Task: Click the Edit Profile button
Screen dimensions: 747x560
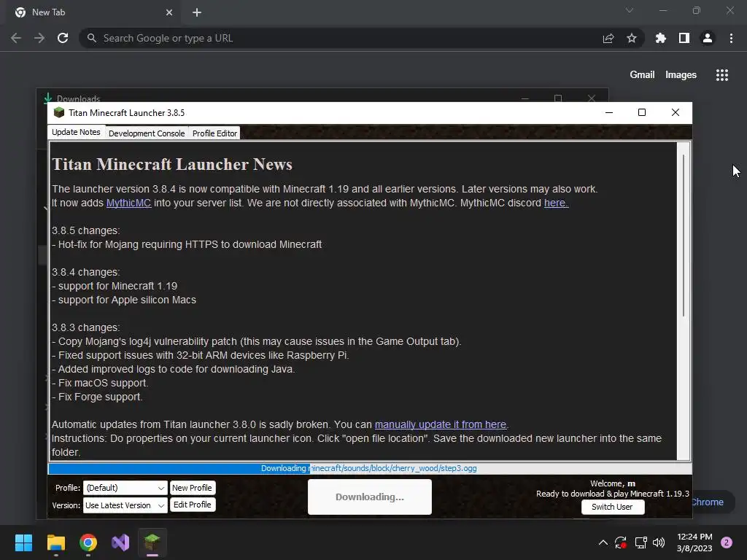Action: (x=192, y=505)
